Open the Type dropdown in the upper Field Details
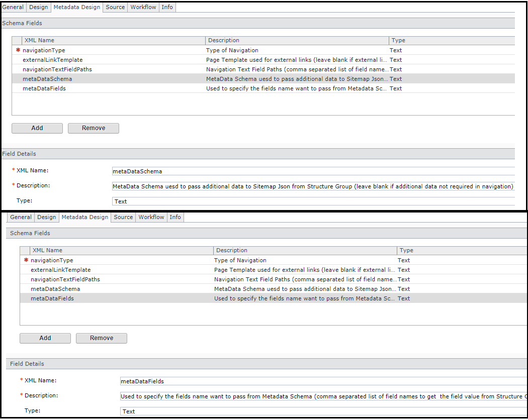The height and width of the screenshot is (420, 528). [313, 201]
